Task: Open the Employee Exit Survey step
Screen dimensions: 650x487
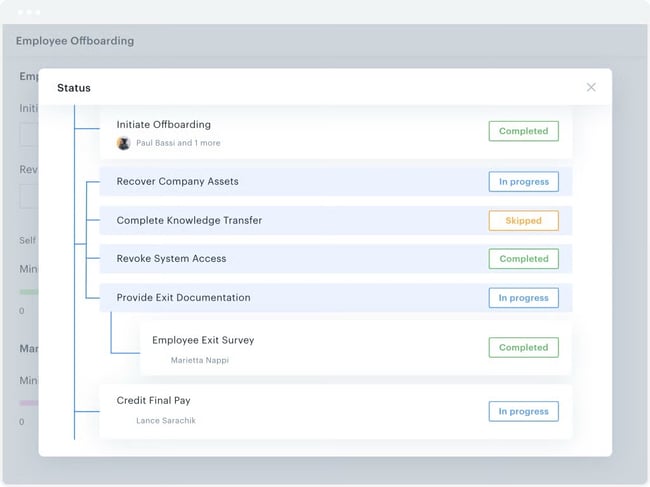Action: (x=356, y=348)
